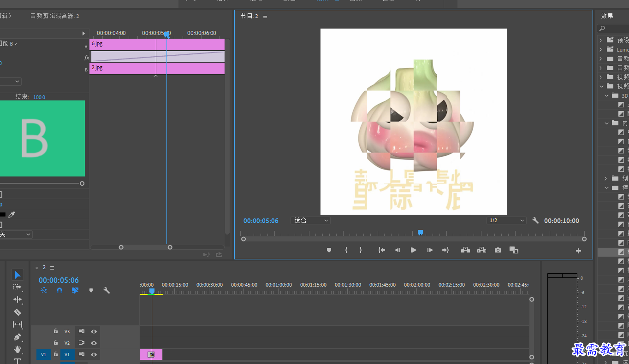Click the Go to Out point button
This screenshot has width=629, height=364.
(x=445, y=250)
